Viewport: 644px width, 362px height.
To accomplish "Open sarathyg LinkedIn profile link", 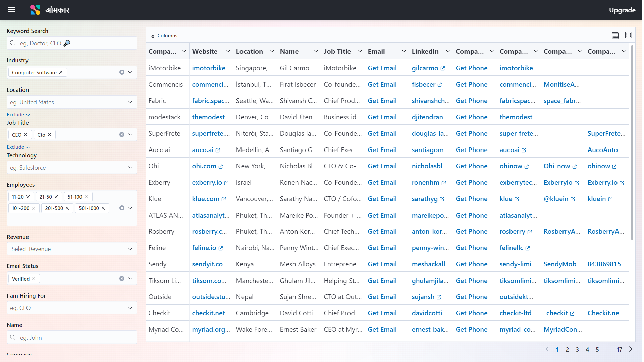I will (x=428, y=199).
